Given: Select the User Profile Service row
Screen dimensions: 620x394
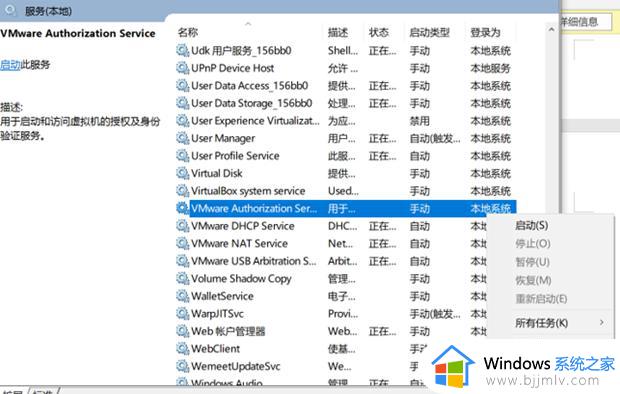Looking at the screenshot, I should point(235,156).
